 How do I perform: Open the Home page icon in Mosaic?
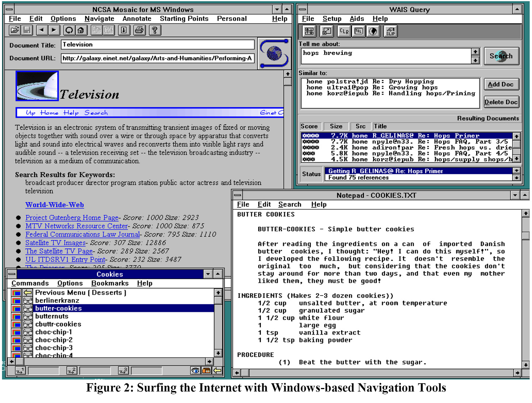point(81,30)
